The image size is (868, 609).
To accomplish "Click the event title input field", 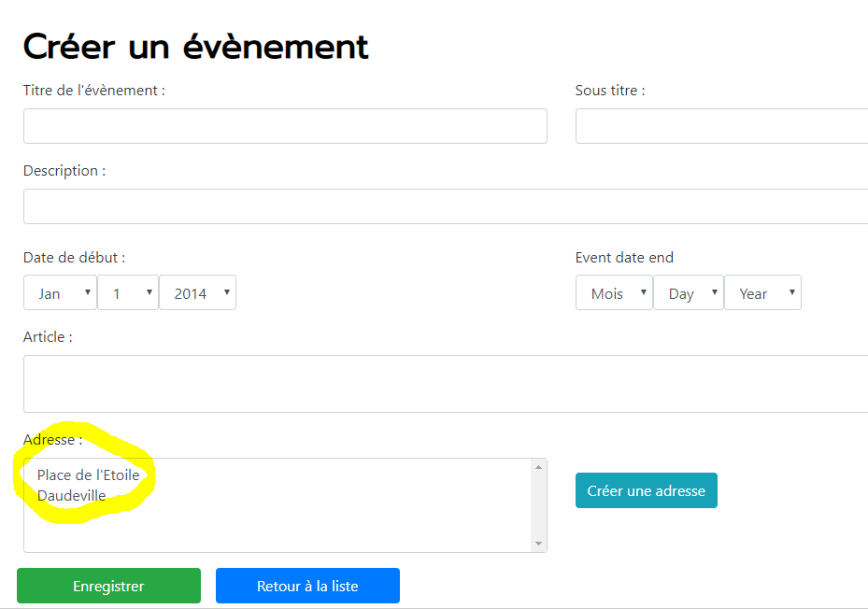I will [x=285, y=126].
